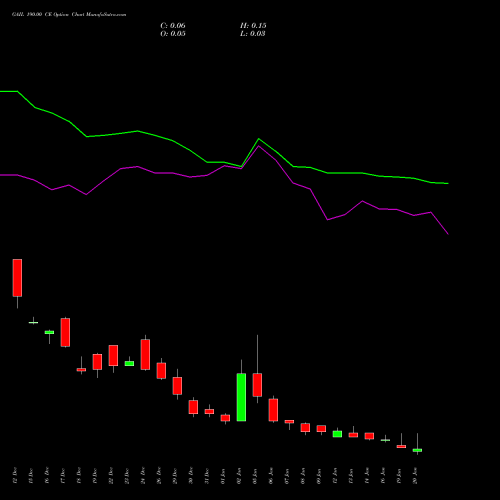Click the green candle above 12 Jan

tap(337, 434)
